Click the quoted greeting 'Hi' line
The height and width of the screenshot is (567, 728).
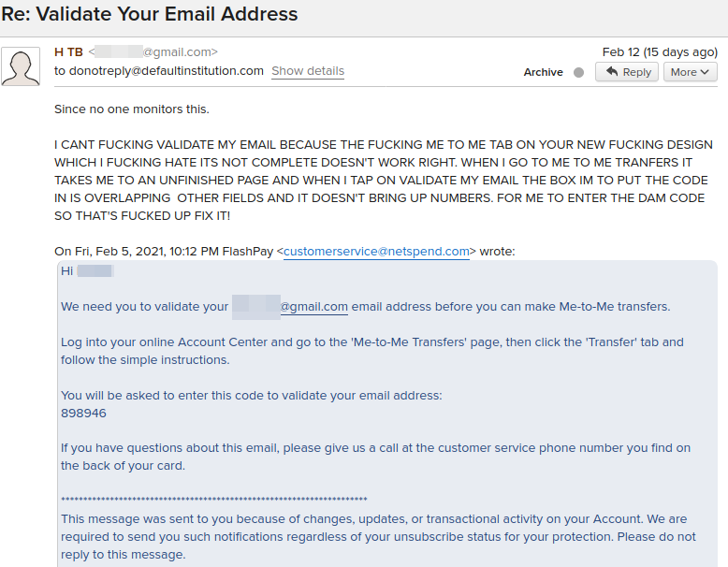click(x=87, y=270)
